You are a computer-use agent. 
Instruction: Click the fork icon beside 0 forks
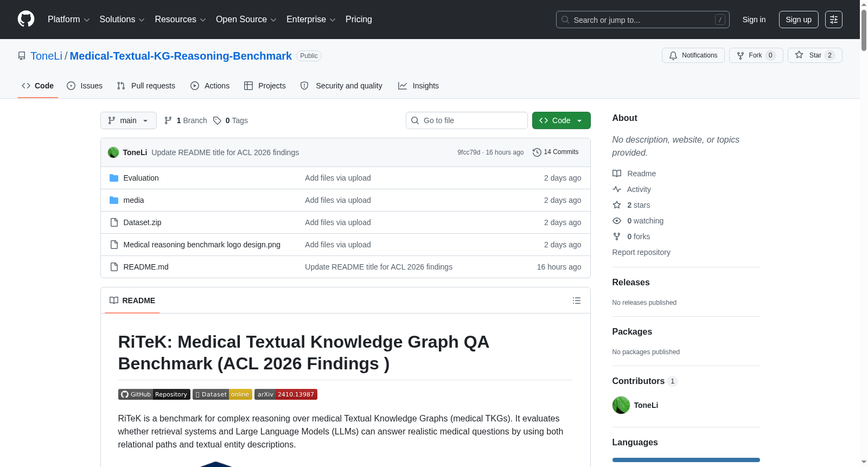click(x=617, y=236)
